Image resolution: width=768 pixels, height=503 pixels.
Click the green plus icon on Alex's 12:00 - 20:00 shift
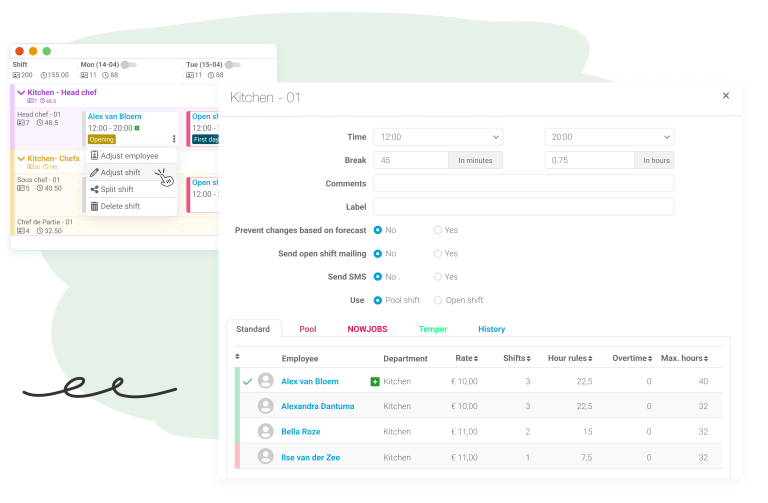coord(137,128)
